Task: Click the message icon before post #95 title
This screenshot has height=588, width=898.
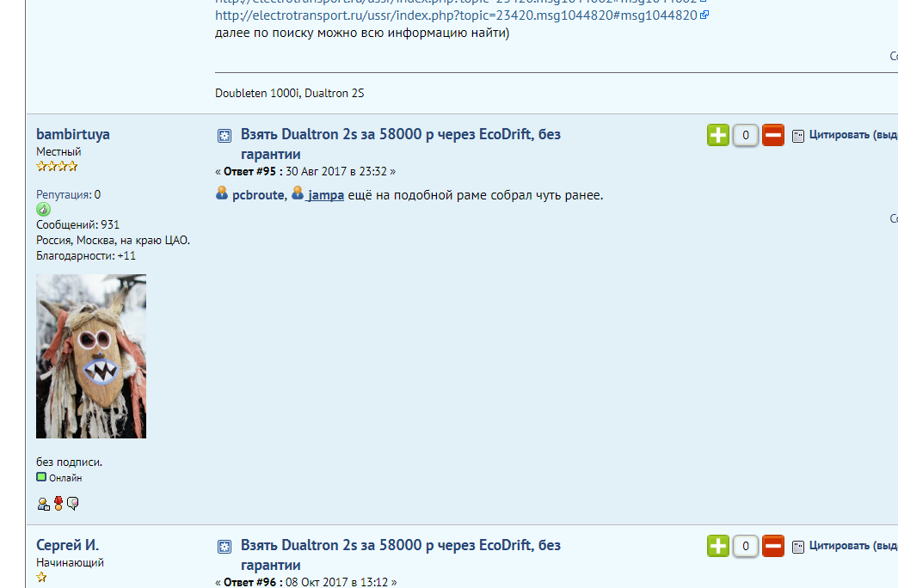Action: pyautogui.click(x=224, y=136)
